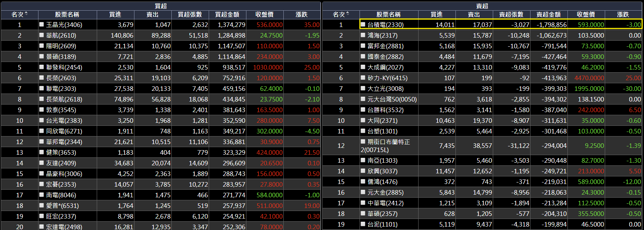Tick the checkbox for 長榮(2603)
The height and width of the screenshot is (230, 644).
click(42, 78)
